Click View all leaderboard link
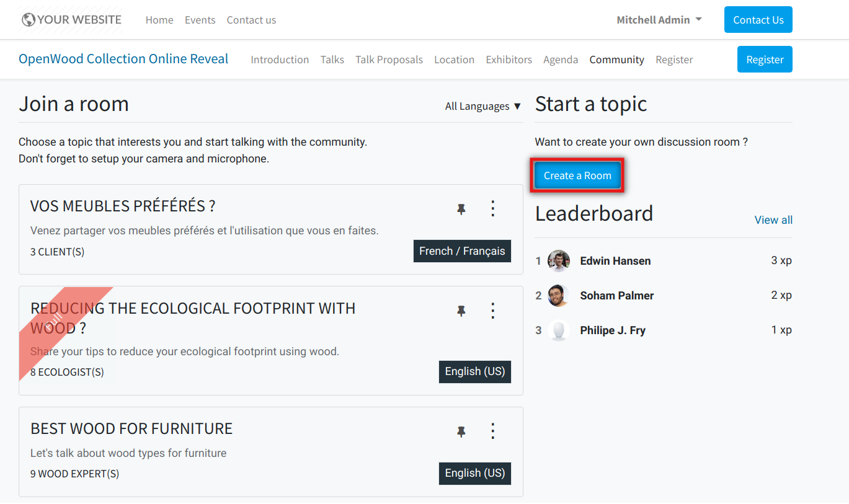The width and height of the screenshot is (849, 504). tap(773, 220)
